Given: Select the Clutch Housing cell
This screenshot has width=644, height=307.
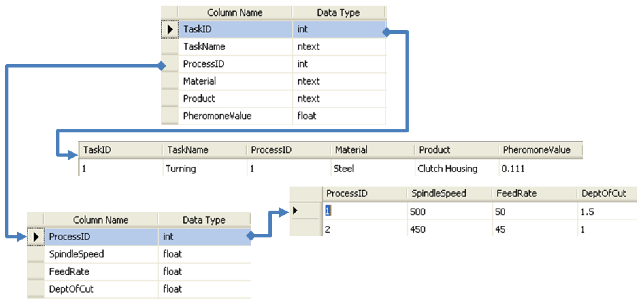Looking at the screenshot, I should pyautogui.click(x=447, y=169).
